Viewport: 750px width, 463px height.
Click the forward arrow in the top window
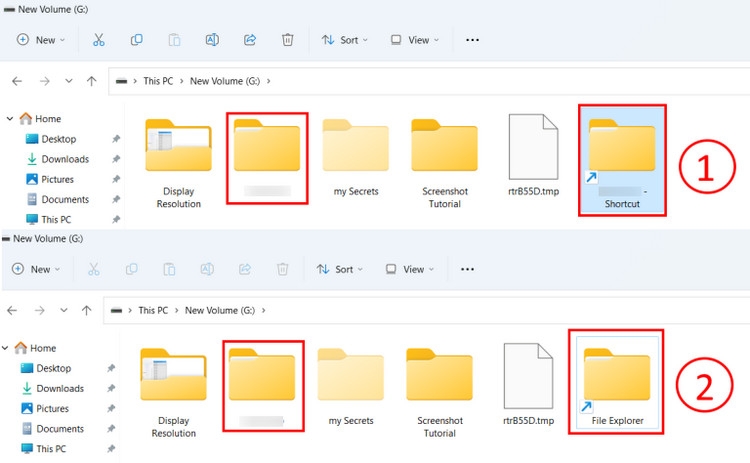click(44, 81)
